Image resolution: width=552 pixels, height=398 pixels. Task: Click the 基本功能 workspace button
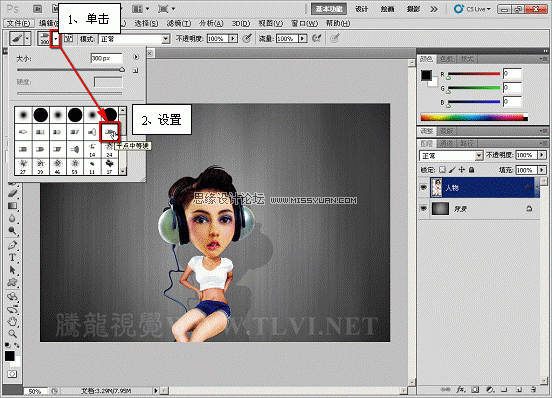pyautogui.click(x=329, y=9)
